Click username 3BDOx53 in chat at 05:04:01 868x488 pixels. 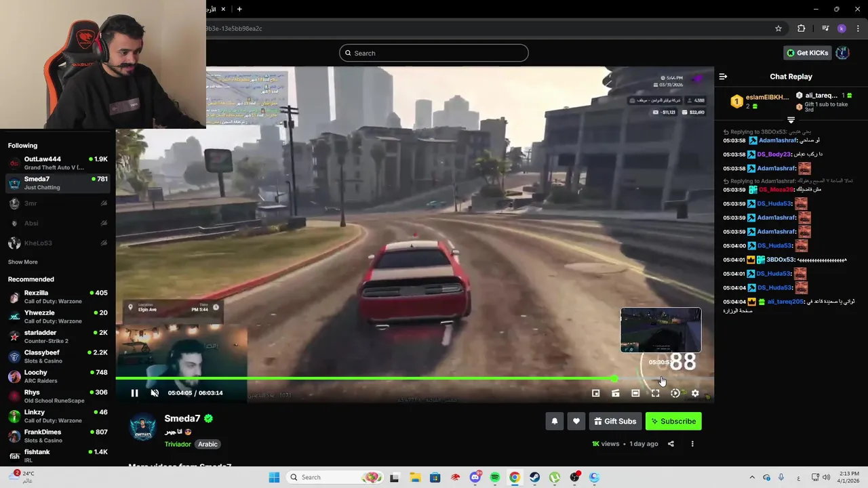780,260
